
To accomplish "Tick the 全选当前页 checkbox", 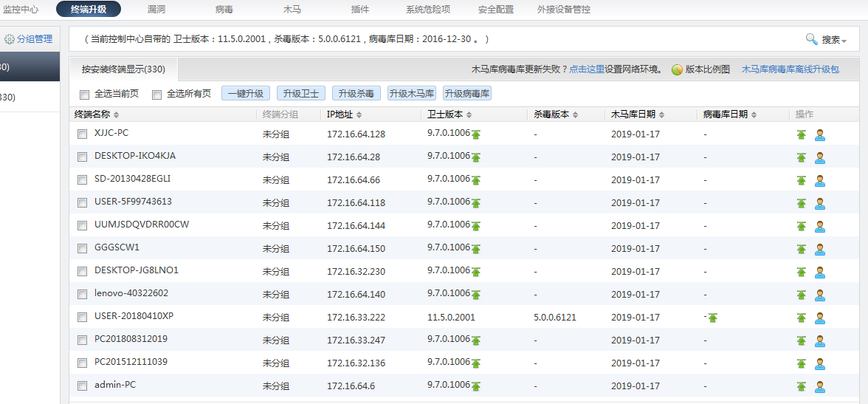I will click(x=84, y=95).
